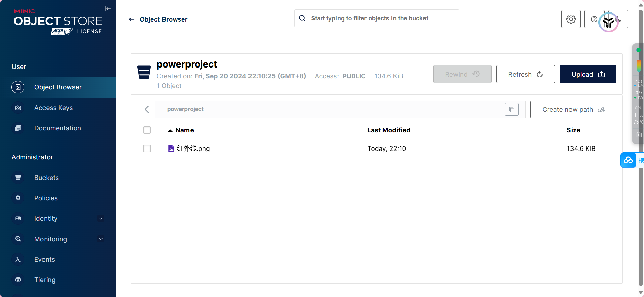Viewport: 644px width, 297px height.
Task: Click the Documentation sidebar icon
Action: 18,128
